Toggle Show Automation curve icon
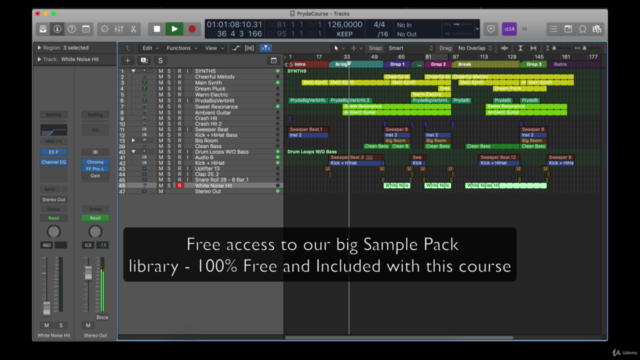640x360 pixels. (236, 48)
